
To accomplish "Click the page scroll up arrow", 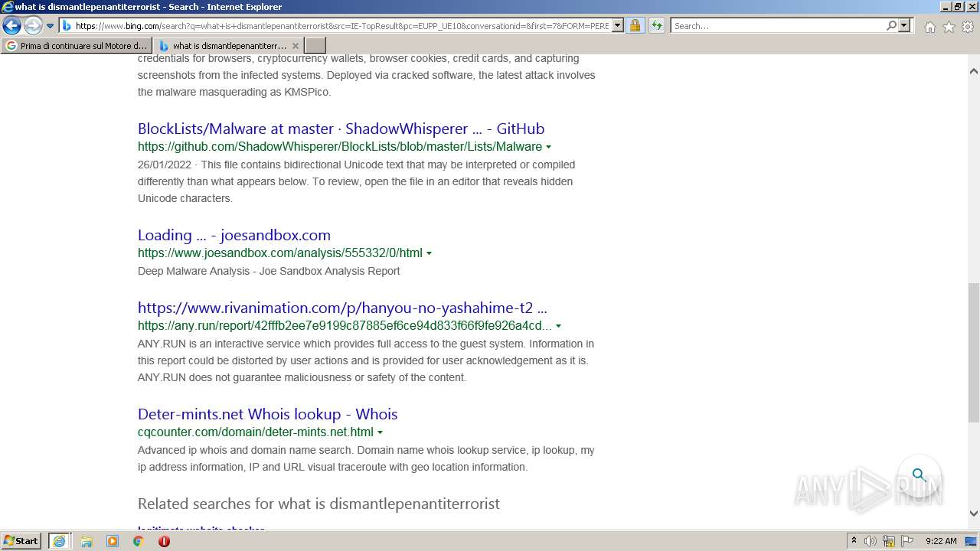I will 974,71.
